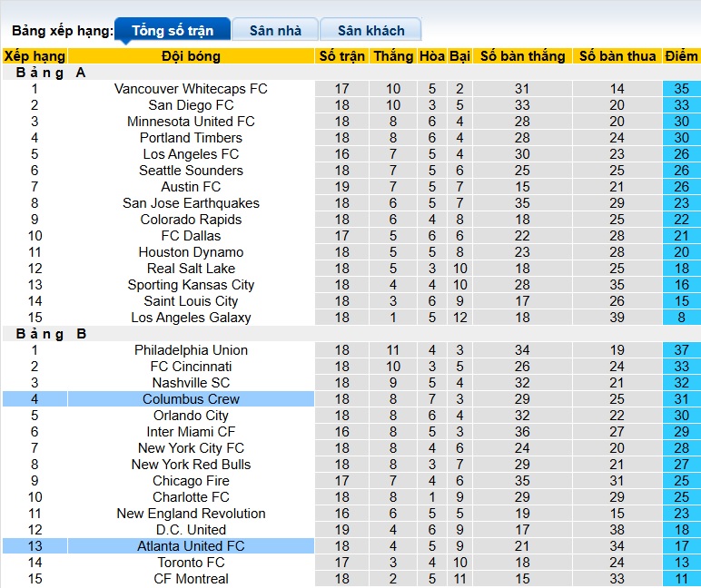Click the Đội bóng column header

point(191,56)
